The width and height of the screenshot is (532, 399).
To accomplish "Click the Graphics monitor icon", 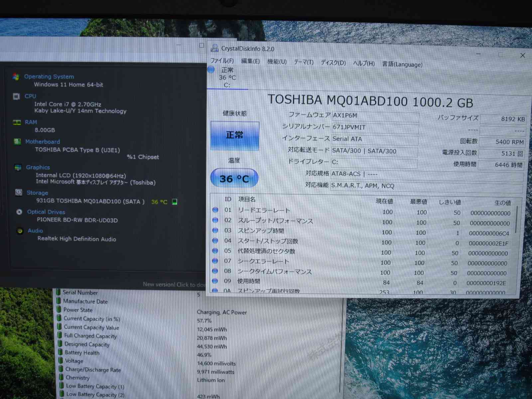I will click(18, 168).
